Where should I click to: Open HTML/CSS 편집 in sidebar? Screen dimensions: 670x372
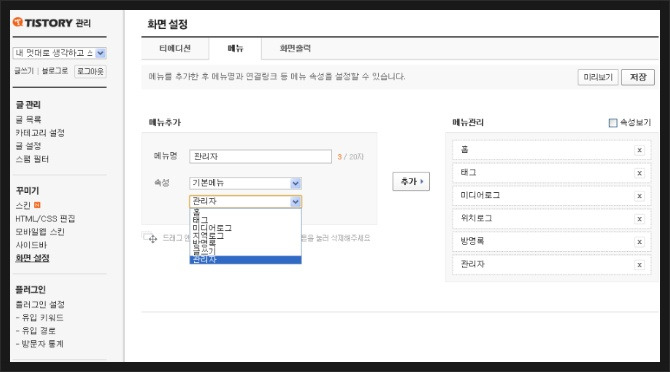[45, 219]
